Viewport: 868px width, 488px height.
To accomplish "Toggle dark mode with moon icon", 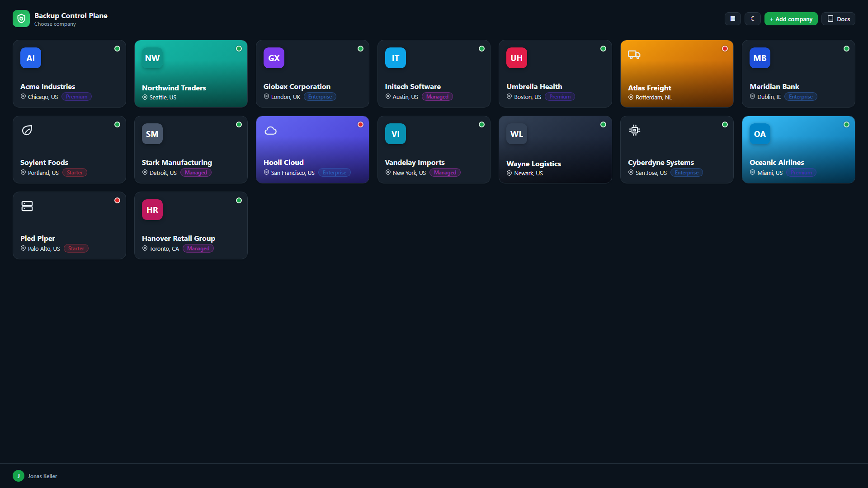I will (753, 19).
